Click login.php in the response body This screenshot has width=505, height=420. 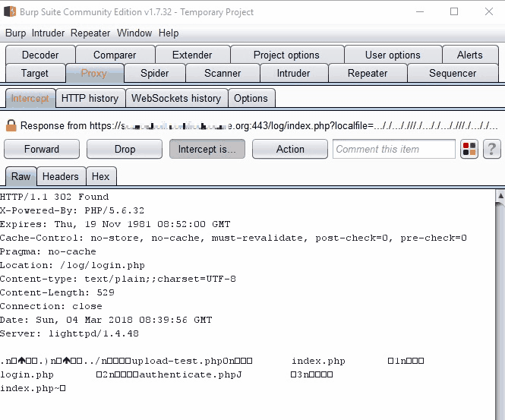click(x=27, y=374)
